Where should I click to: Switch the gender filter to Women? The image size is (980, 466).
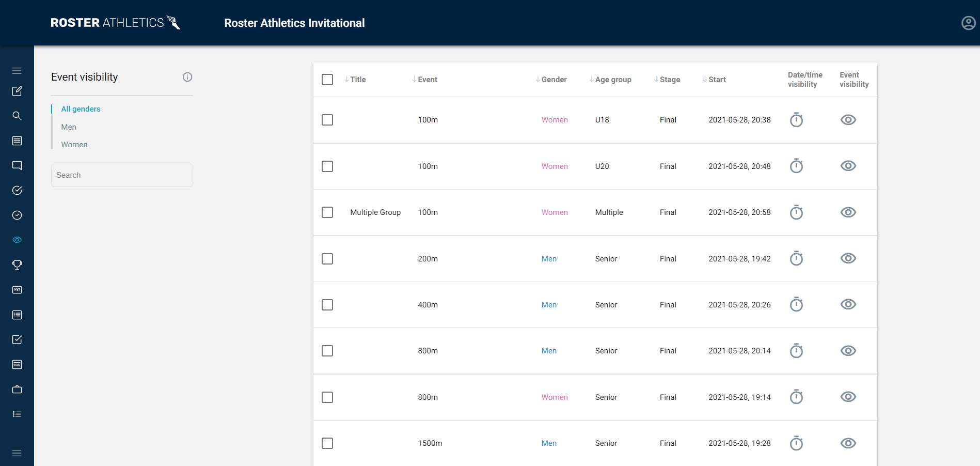pyautogui.click(x=74, y=144)
